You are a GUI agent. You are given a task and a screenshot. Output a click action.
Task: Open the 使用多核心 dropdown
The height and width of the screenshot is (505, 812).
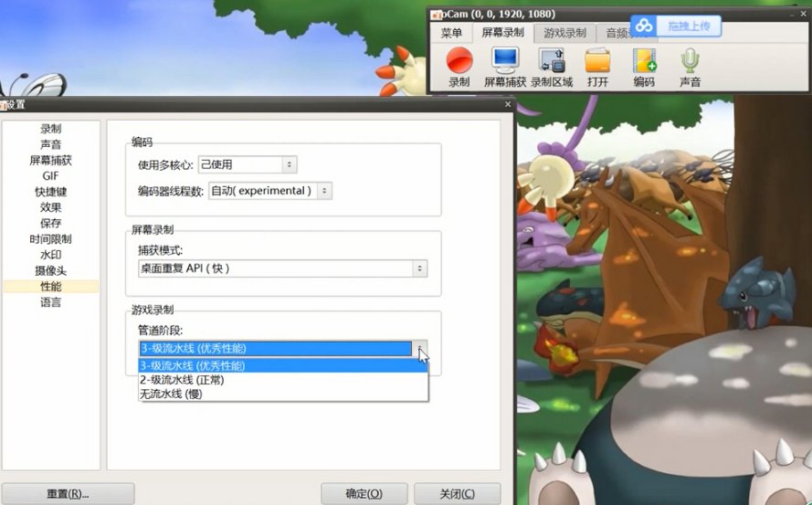[248, 164]
